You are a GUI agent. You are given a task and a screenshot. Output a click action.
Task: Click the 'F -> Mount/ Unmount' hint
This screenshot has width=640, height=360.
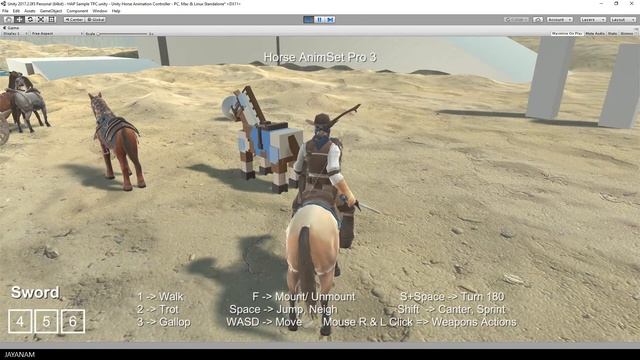(304, 297)
